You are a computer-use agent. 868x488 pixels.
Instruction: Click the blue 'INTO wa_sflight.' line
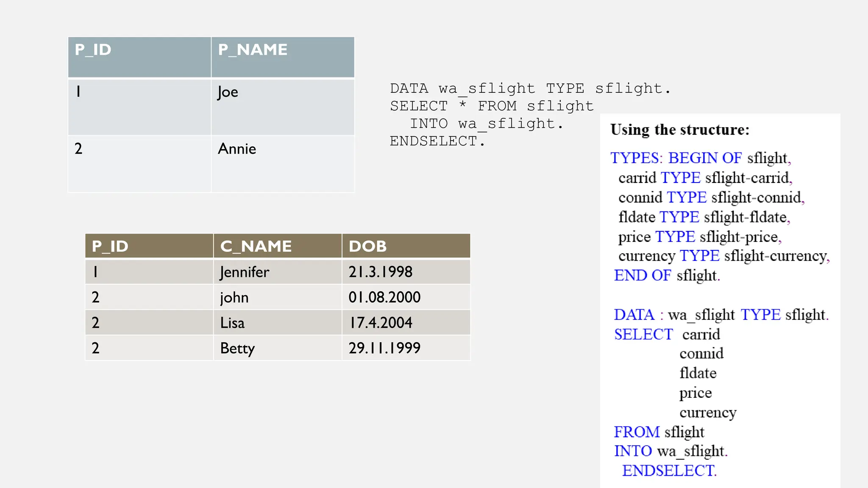click(x=671, y=451)
